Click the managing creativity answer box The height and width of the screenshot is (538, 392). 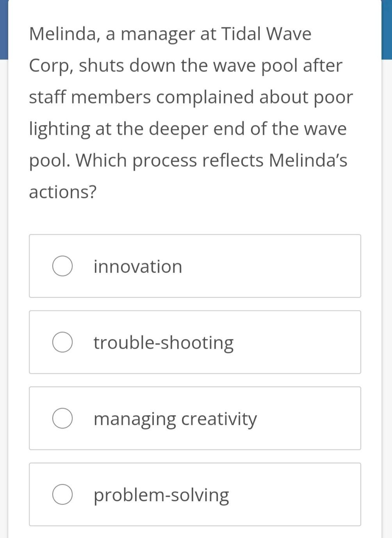click(x=195, y=418)
